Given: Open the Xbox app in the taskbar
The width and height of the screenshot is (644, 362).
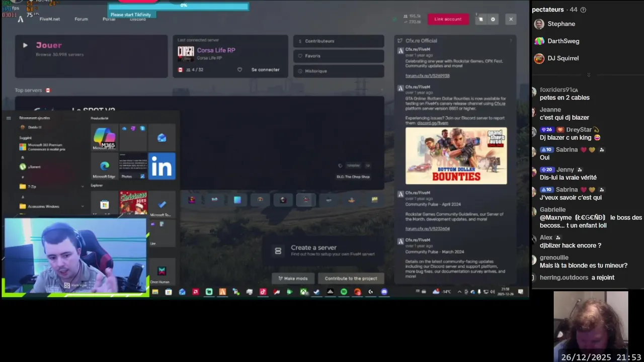Looking at the screenshot, I should (303, 292).
